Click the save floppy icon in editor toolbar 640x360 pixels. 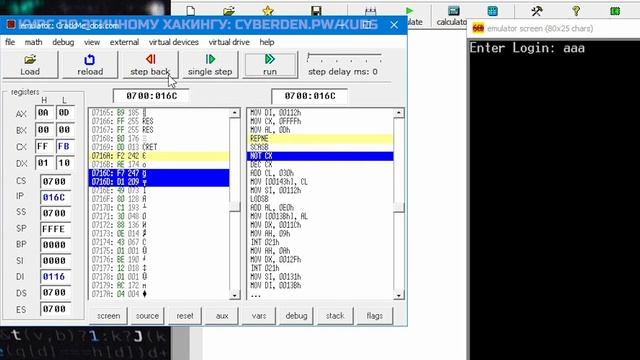316,11
